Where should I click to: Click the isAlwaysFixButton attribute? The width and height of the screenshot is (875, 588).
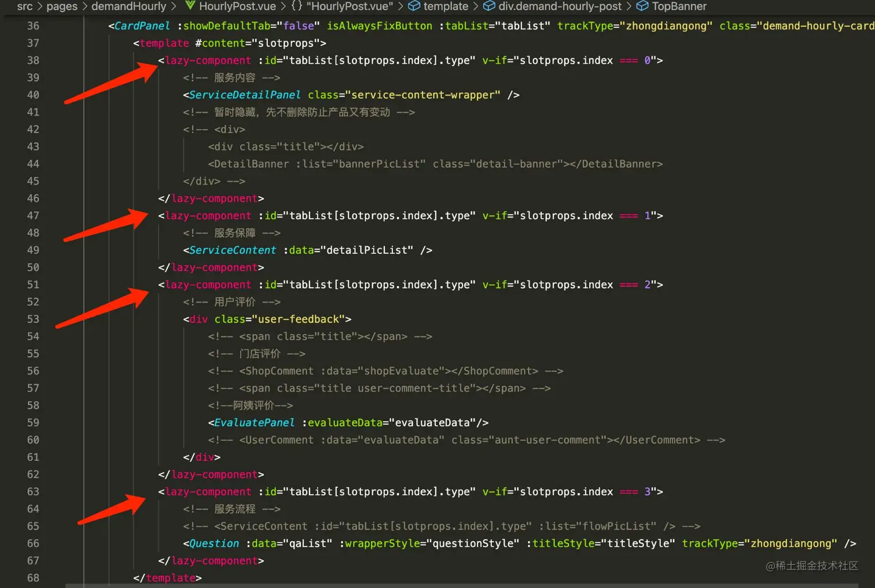click(380, 26)
